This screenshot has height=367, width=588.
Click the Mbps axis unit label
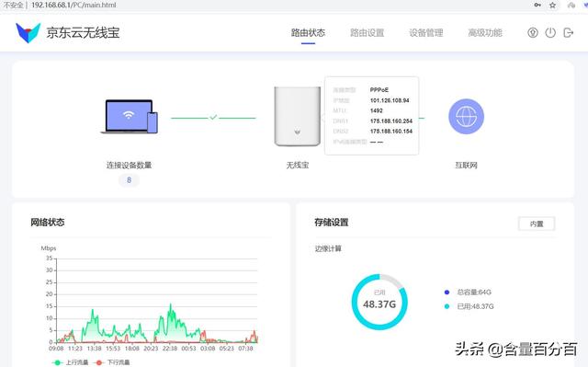49,248
